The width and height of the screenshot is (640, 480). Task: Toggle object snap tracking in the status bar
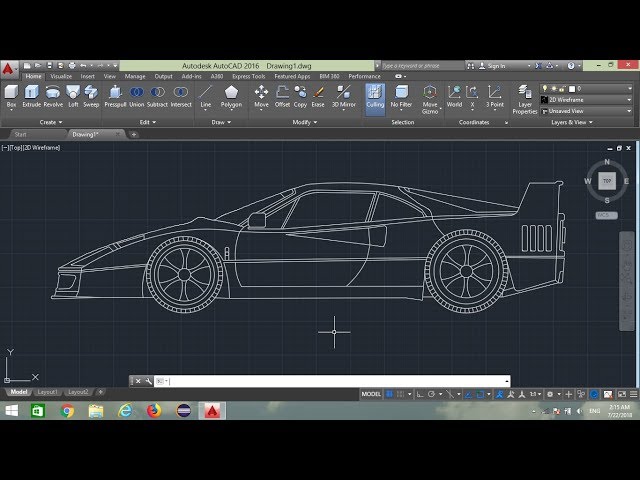[x=469, y=394]
